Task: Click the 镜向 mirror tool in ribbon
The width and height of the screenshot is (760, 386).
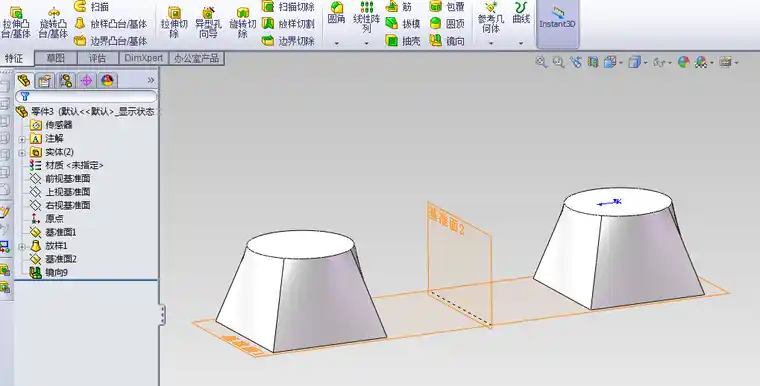Action: pos(447,41)
